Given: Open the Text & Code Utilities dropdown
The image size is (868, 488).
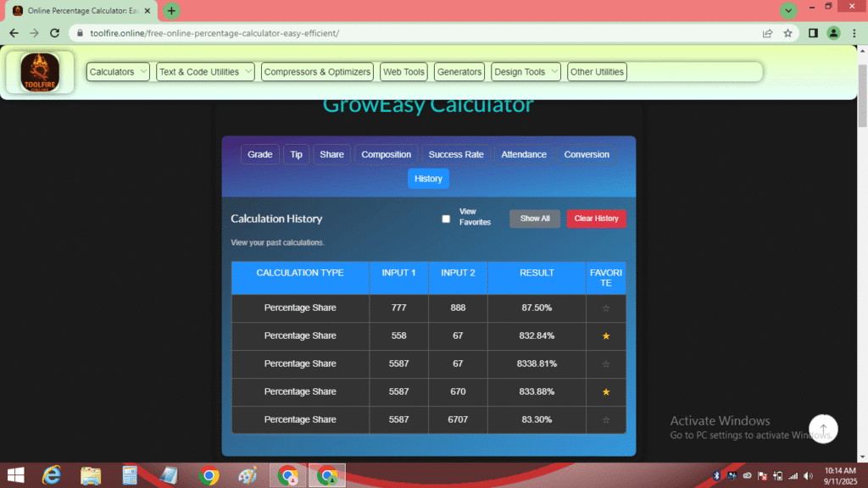Looking at the screenshot, I should coord(204,72).
